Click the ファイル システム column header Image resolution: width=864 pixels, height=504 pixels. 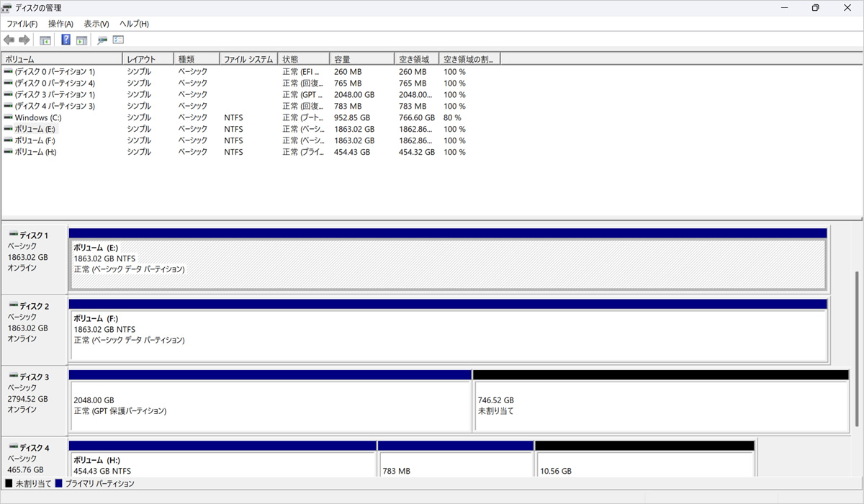pyautogui.click(x=248, y=59)
